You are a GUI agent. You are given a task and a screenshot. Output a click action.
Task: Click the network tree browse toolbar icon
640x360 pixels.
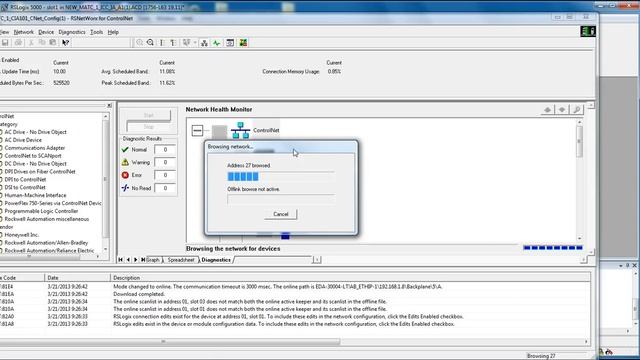[x=204, y=42]
